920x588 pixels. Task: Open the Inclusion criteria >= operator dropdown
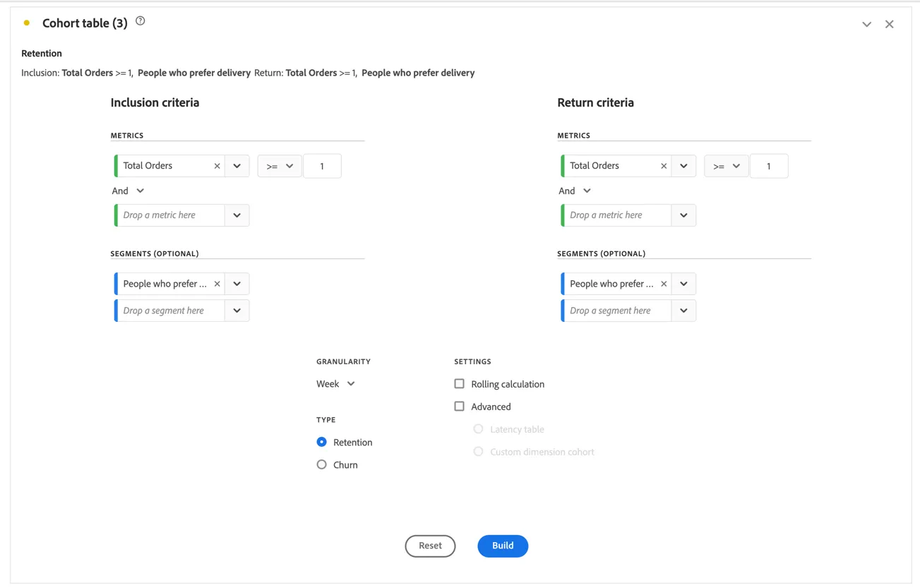280,166
